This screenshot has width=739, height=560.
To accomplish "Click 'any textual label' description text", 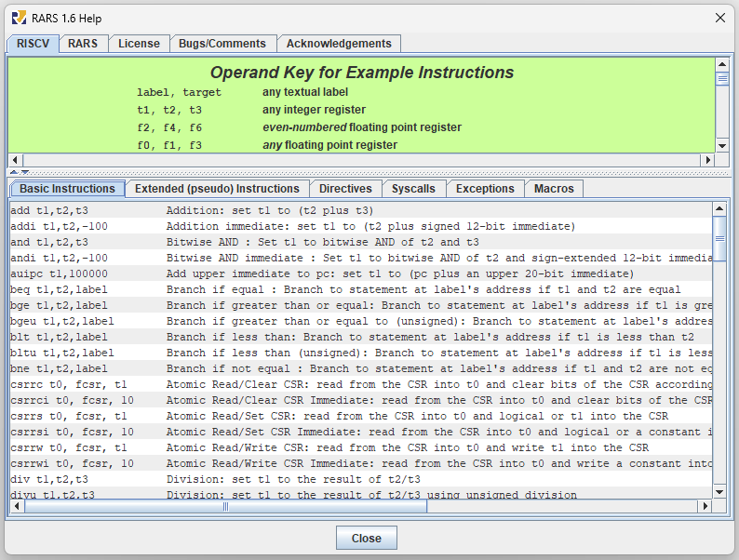I will (305, 92).
